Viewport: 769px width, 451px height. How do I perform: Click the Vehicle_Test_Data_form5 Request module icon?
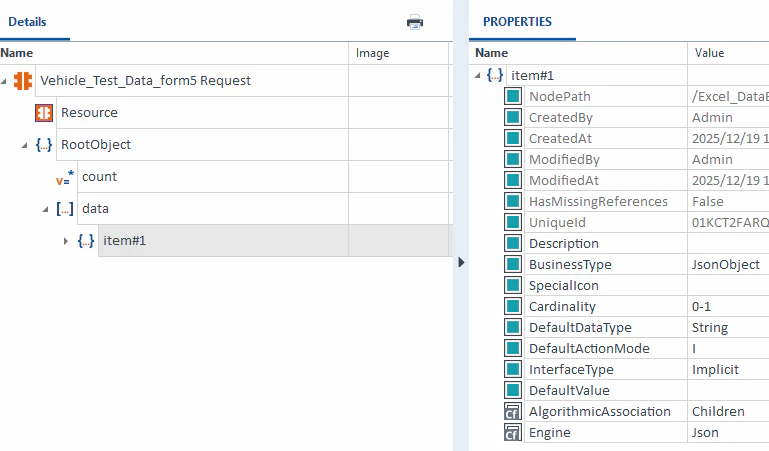(23, 81)
